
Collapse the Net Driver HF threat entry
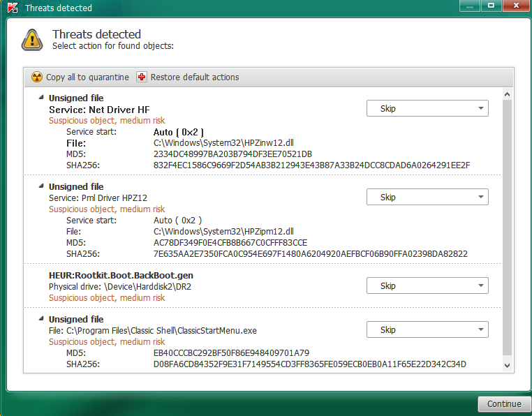(x=41, y=98)
